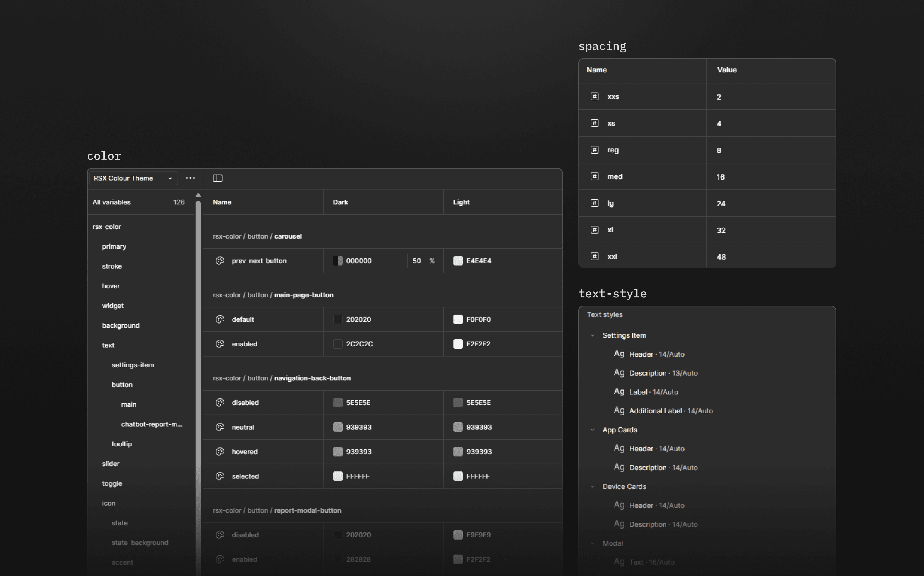
Task: Click the number icon beside xxl spacing
Action: (594, 256)
